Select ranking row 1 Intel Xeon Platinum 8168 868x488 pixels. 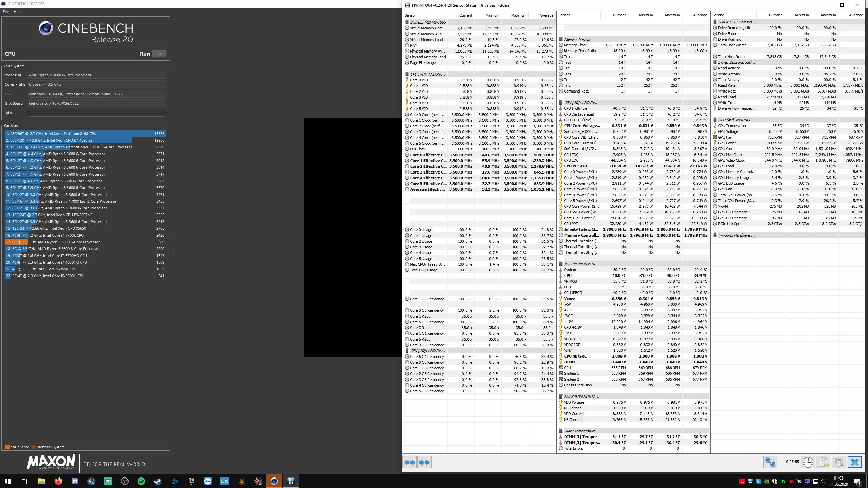pyautogui.click(x=85, y=134)
